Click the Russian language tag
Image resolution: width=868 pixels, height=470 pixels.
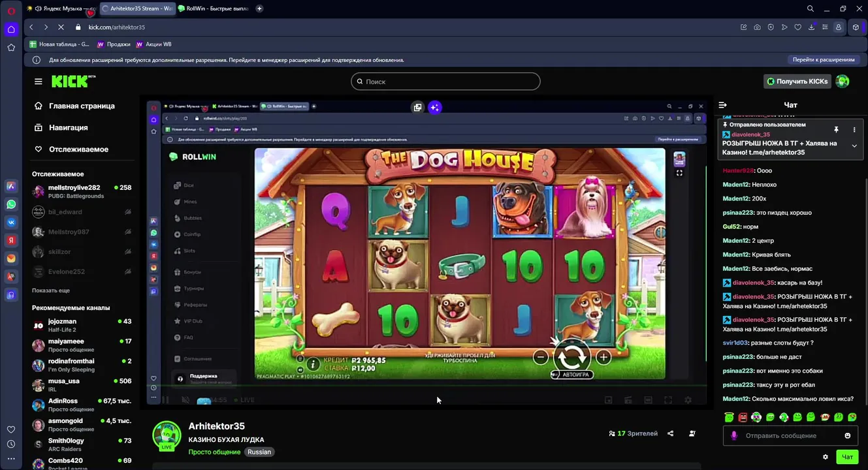click(x=259, y=452)
